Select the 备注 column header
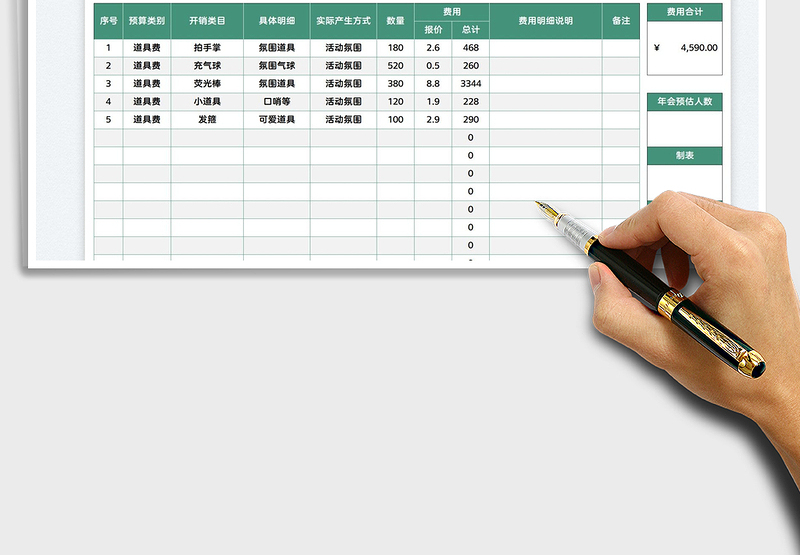The image size is (800, 555). (621, 21)
